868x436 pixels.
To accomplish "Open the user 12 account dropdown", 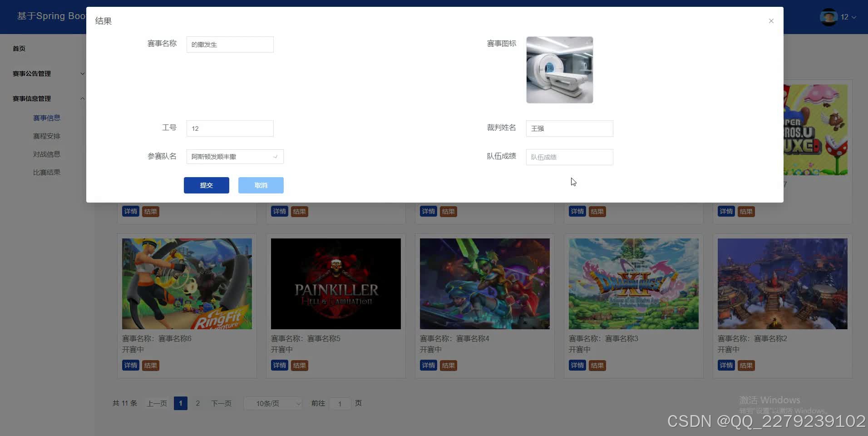I will [848, 17].
